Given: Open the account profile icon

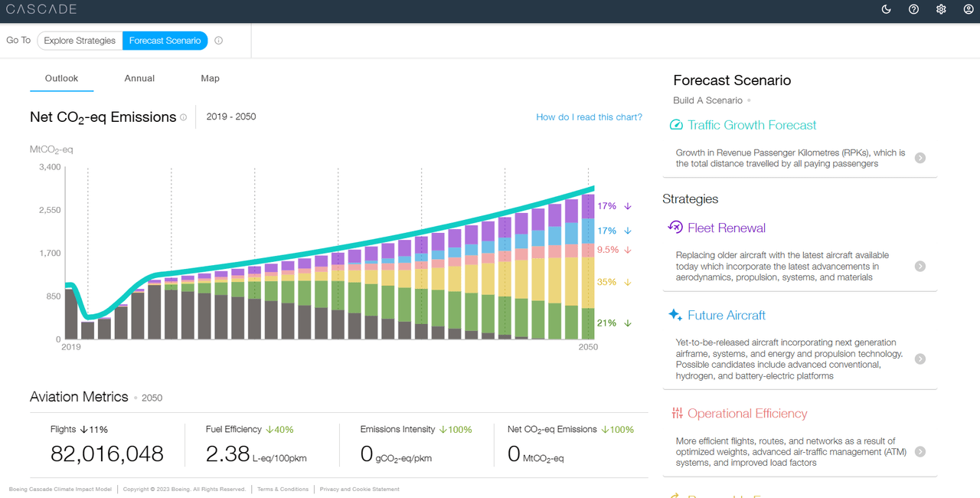Looking at the screenshot, I should 968,9.
